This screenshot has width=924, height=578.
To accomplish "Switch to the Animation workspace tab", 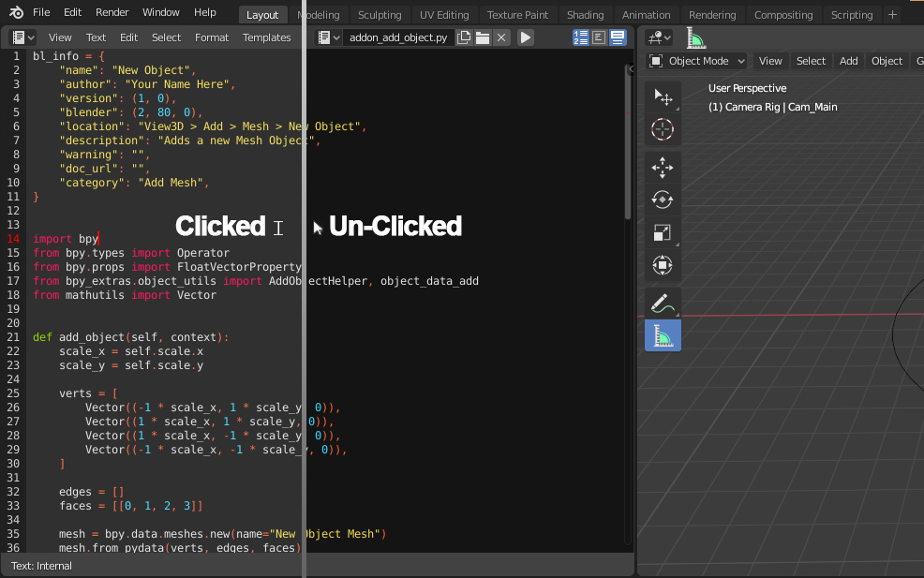I will (x=647, y=15).
